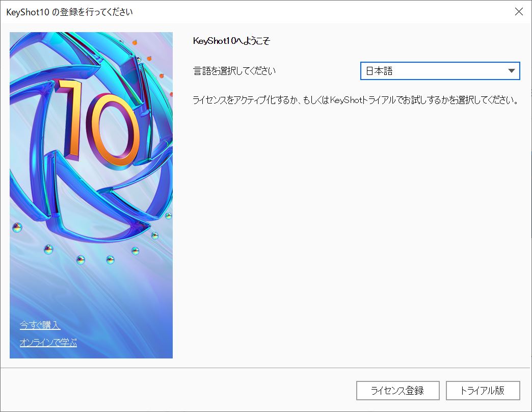The height and width of the screenshot is (412, 532).
Task: Click the KeyShot10へようこそ heading
Action: tap(231, 41)
